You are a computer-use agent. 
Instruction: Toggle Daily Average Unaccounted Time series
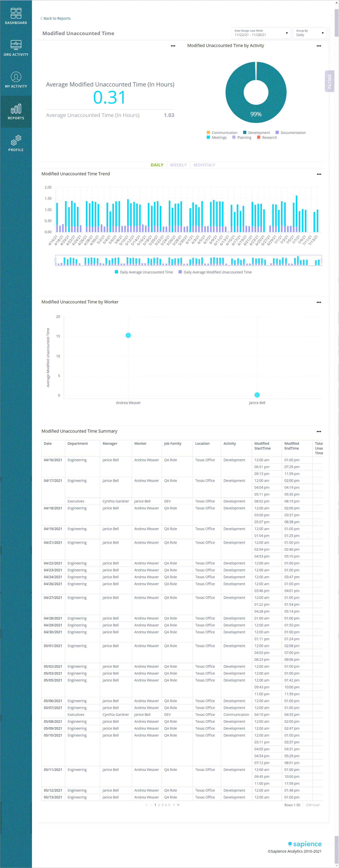(x=144, y=272)
